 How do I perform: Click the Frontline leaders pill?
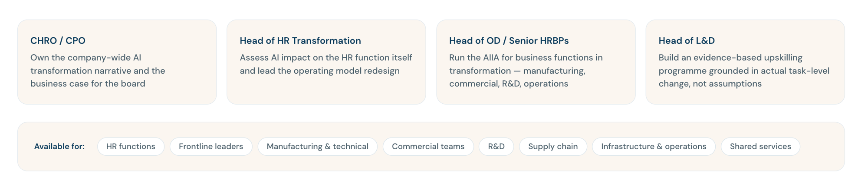click(x=211, y=147)
